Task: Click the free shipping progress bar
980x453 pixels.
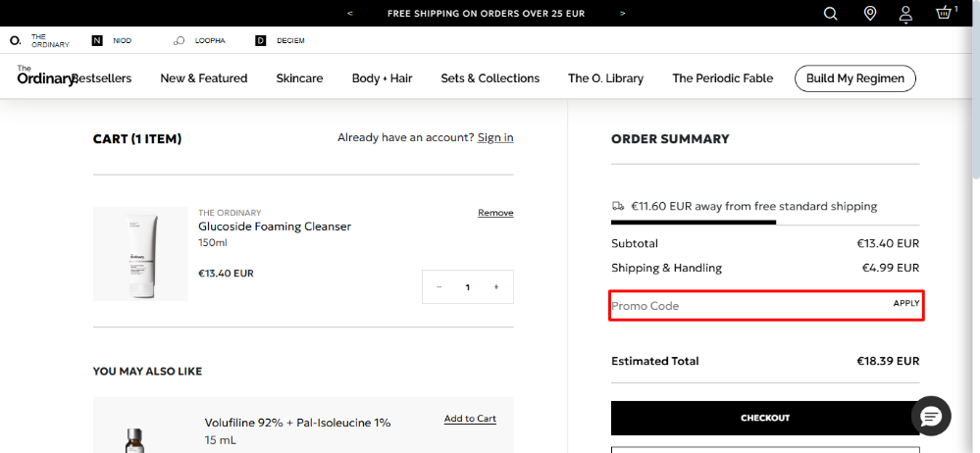Action: tap(765, 222)
